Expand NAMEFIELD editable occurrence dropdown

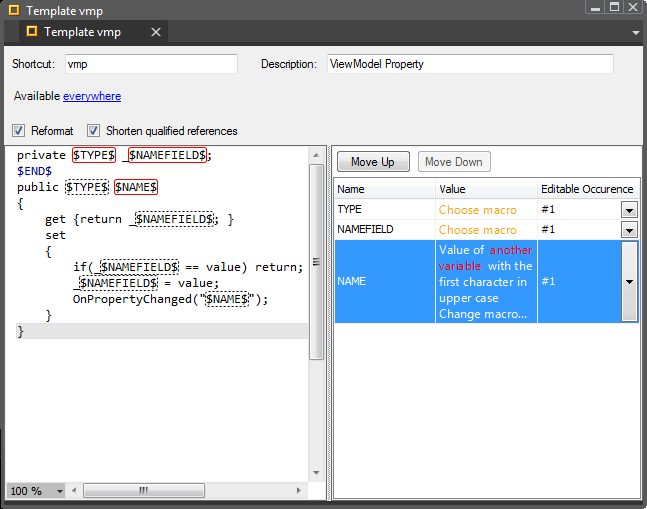629,230
